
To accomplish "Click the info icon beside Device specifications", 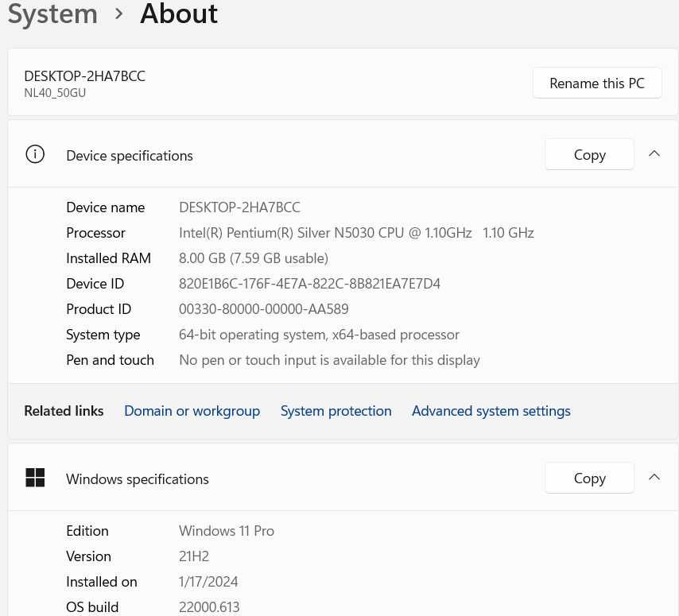I will pyautogui.click(x=35, y=154).
